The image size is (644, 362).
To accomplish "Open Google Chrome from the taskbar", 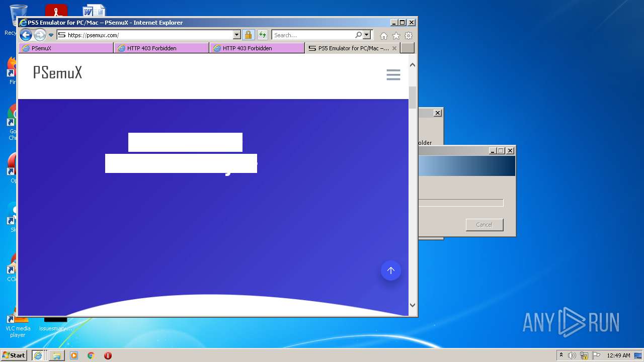I will click(x=91, y=355).
